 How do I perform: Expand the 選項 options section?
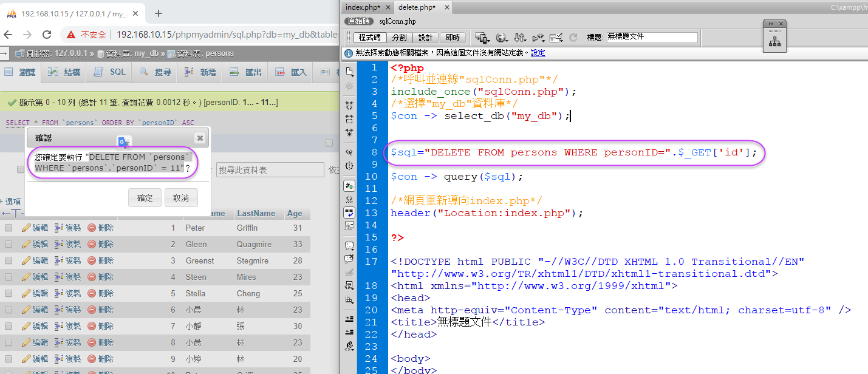[x=12, y=202]
